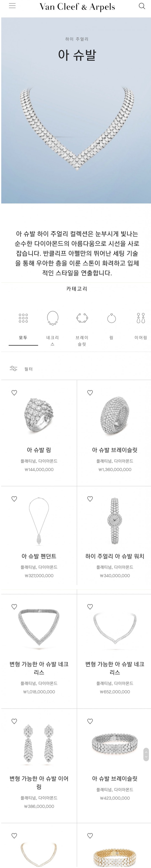Open 하이 주얼리 아 슈발 워치 product link
This screenshot has height=868, width=151.
[x=115, y=556]
